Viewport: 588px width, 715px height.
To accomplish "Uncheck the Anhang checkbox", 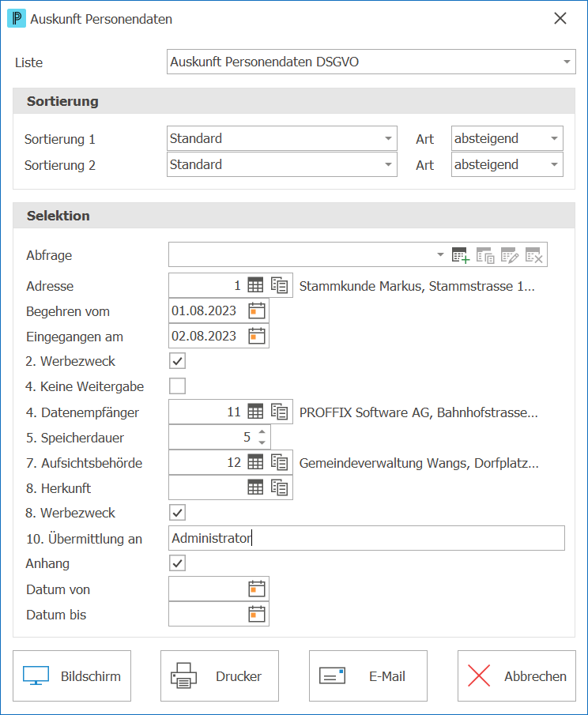I will [178, 563].
